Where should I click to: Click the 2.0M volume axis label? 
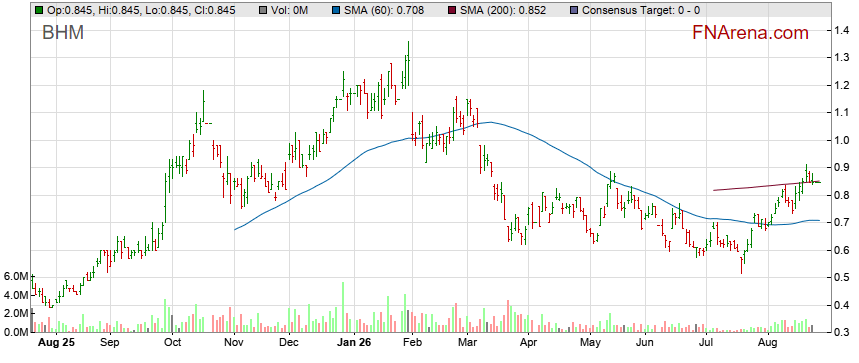[x=16, y=314]
